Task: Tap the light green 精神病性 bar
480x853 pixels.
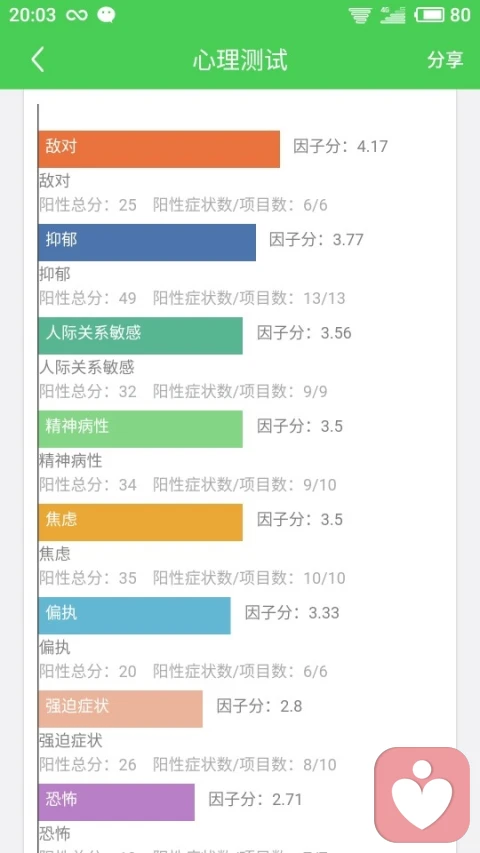Action: pos(140,429)
